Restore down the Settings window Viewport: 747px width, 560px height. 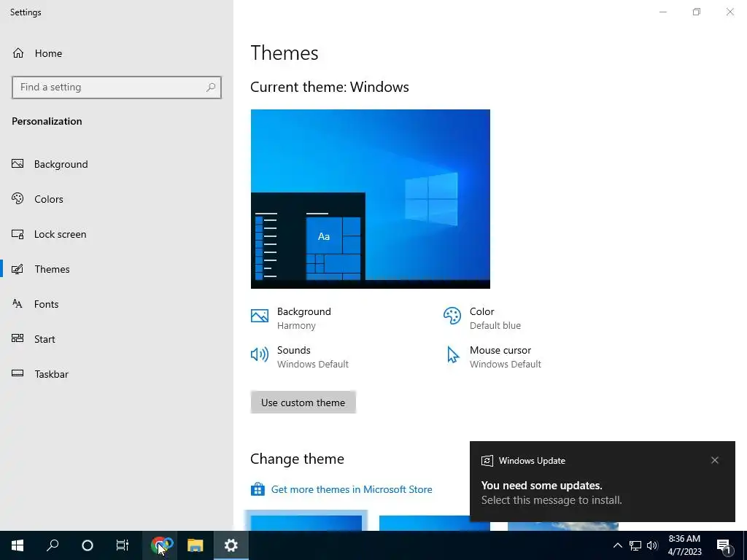(x=697, y=12)
